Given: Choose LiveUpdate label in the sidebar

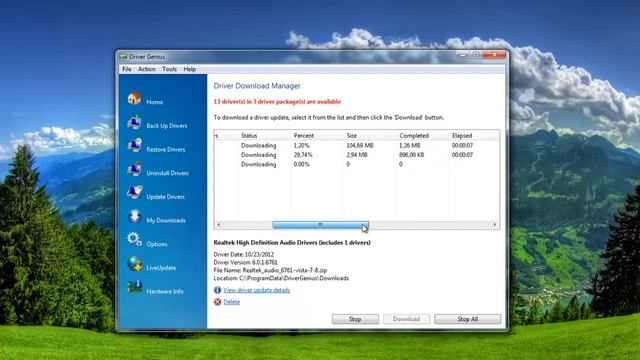Looking at the screenshot, I should point(161,268).
